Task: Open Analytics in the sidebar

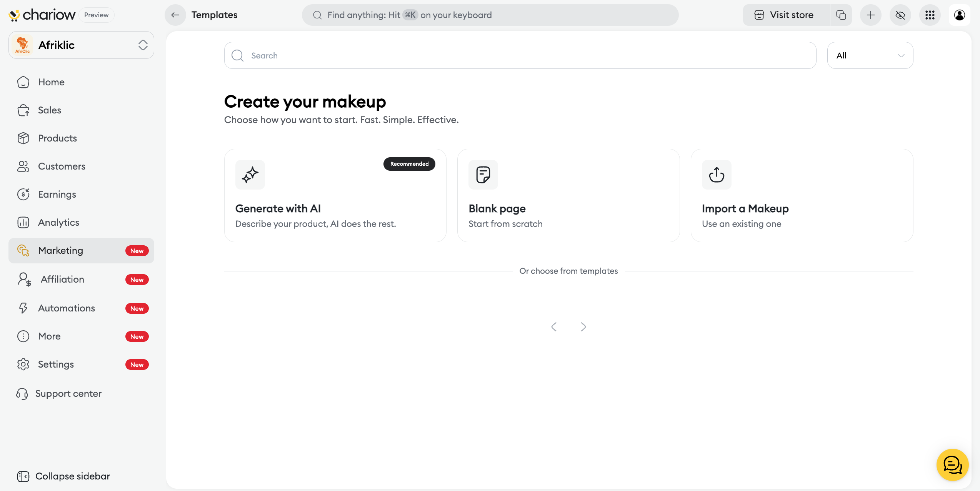Action: [58, 223]
